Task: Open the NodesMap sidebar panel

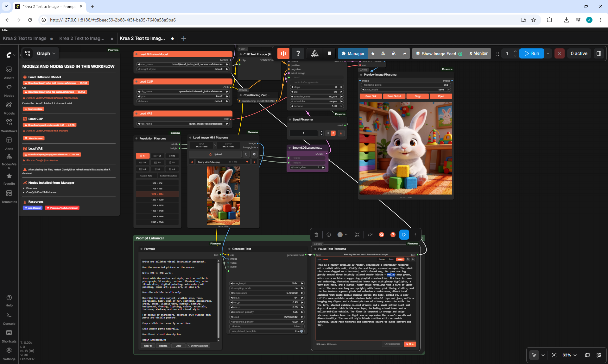Action: [x=9, y=161]
